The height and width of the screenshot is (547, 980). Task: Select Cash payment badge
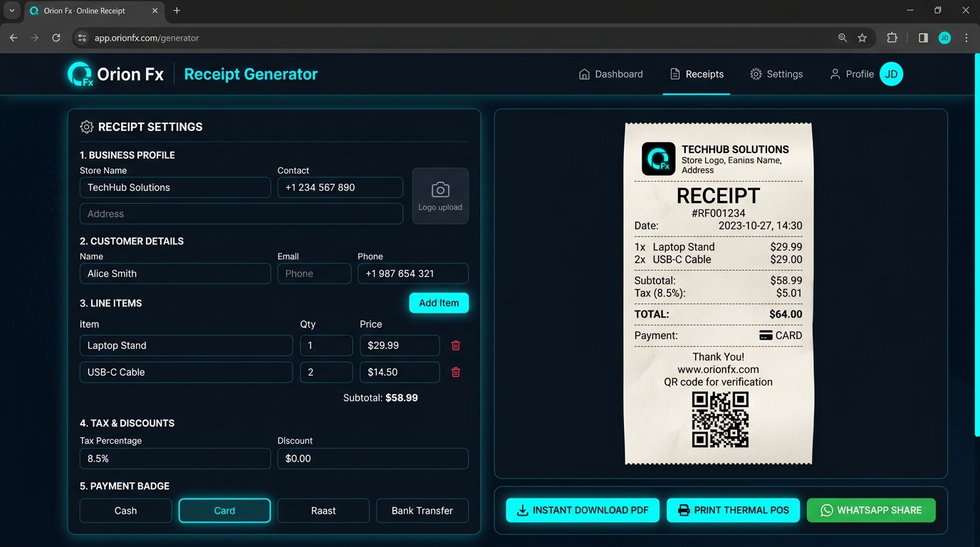click(x=125, y=511)
